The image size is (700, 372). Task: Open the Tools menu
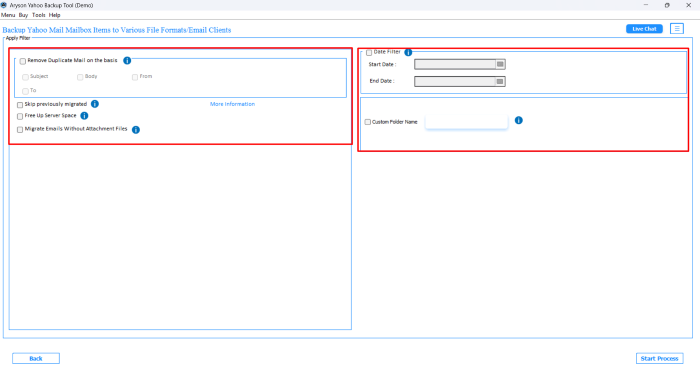coord(38,15)
